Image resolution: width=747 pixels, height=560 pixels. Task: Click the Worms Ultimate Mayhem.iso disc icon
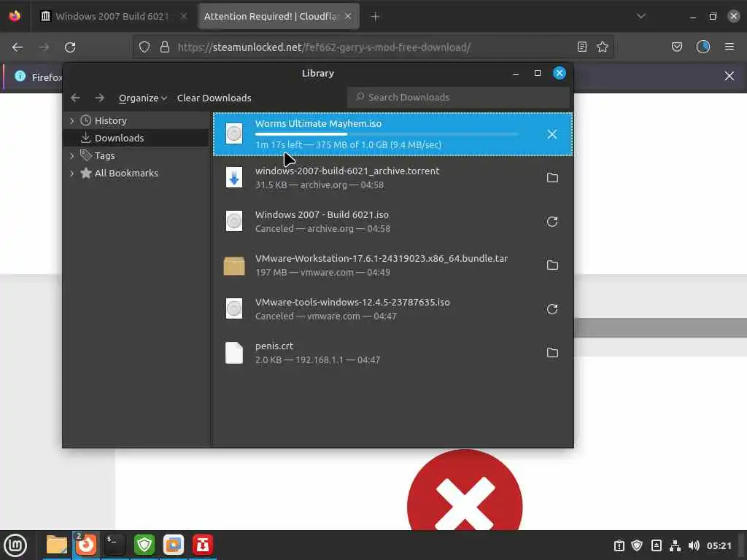[234, 134]
